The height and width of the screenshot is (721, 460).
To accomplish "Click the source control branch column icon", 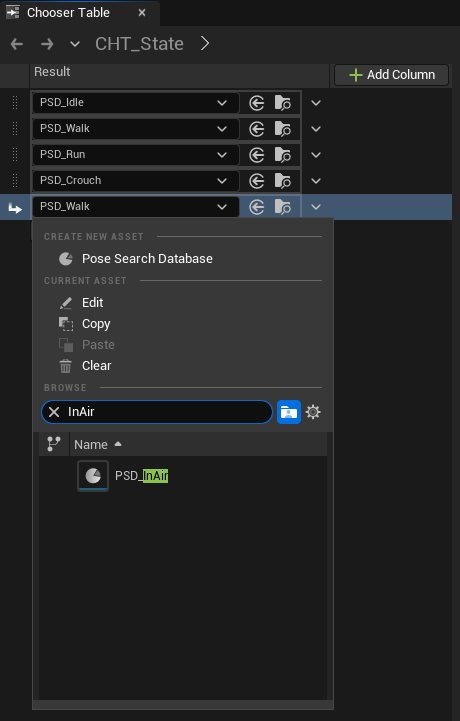I will pos(54,444).
